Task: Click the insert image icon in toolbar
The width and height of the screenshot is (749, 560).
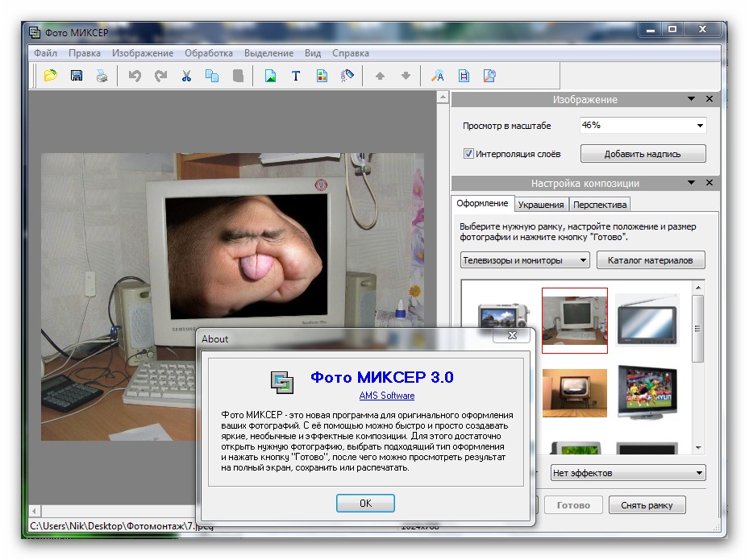Action: coord(271,76)
